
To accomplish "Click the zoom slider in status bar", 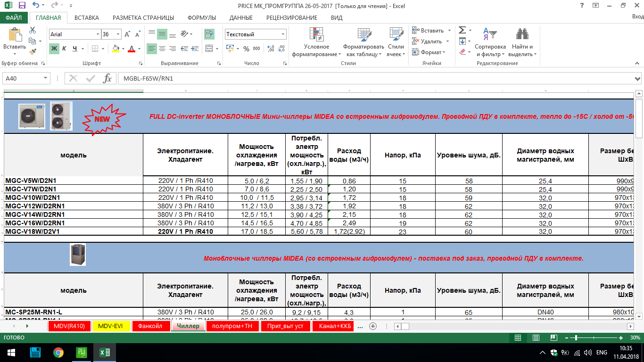I will (576, 338).
